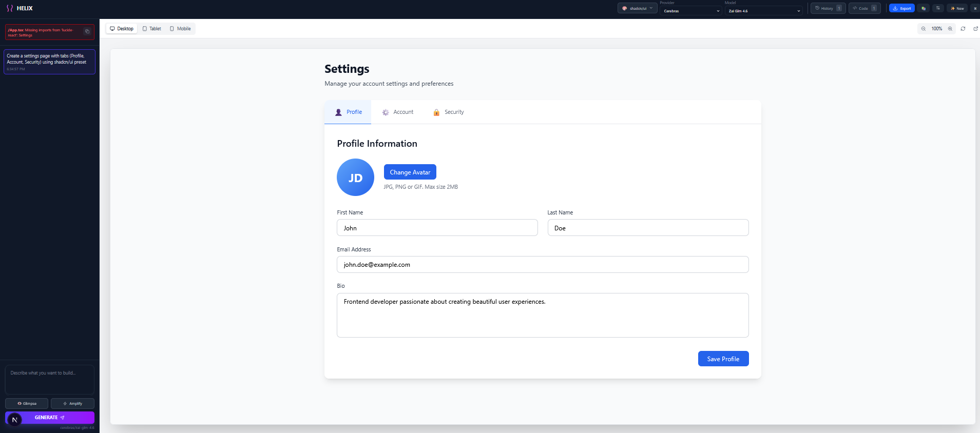Screen dimensions: 980x433
Task: Click the 'Profile Information' heading
Action: click(377, 144)
